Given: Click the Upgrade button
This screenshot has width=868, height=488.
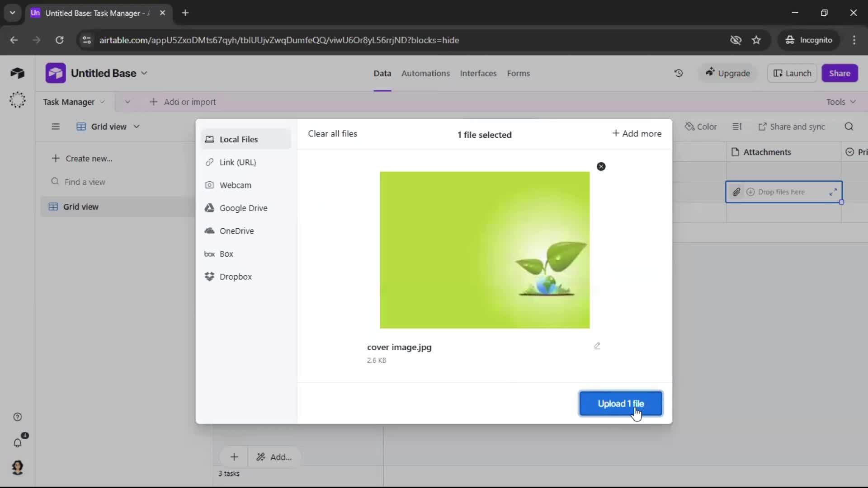Looking at the screenshot, I should 727,73.
